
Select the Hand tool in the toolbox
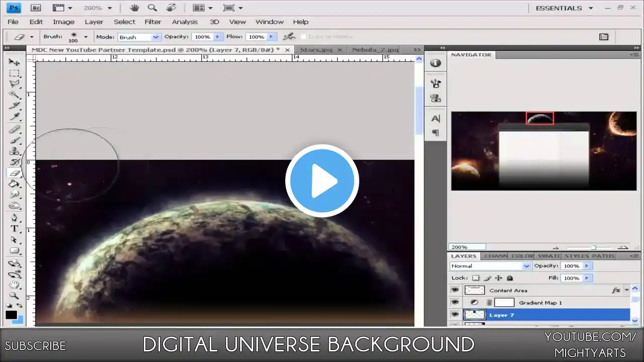[x=14, y=285]
